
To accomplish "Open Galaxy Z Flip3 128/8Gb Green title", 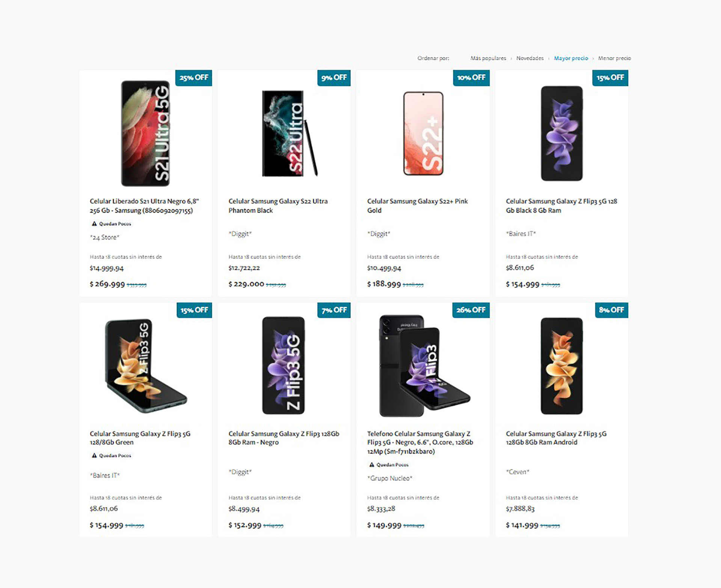I will (x=140, y=438).
